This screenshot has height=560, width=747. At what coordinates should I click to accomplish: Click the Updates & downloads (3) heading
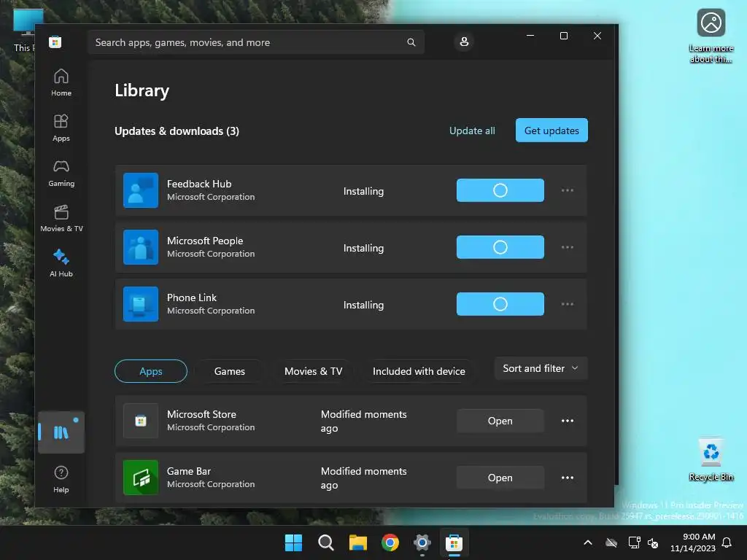coord(177,131)
